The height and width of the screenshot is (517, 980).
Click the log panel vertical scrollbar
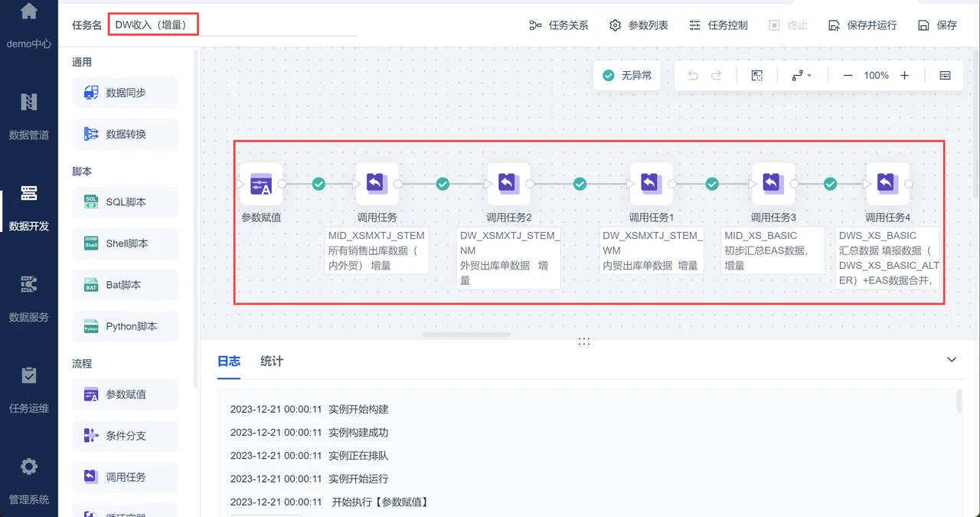click(959, 400)
